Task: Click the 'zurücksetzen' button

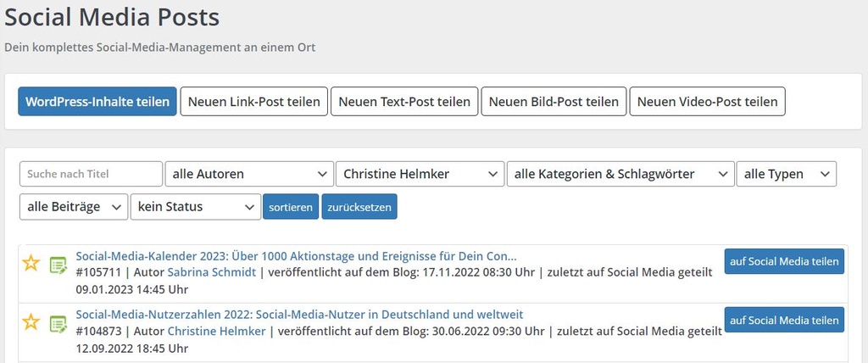Action: pos(359,207)
